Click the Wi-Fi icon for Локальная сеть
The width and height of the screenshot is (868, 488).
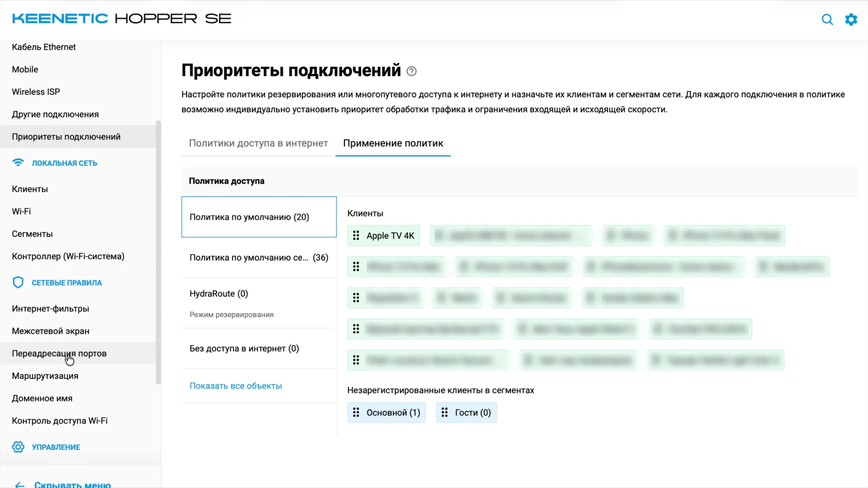18,163
